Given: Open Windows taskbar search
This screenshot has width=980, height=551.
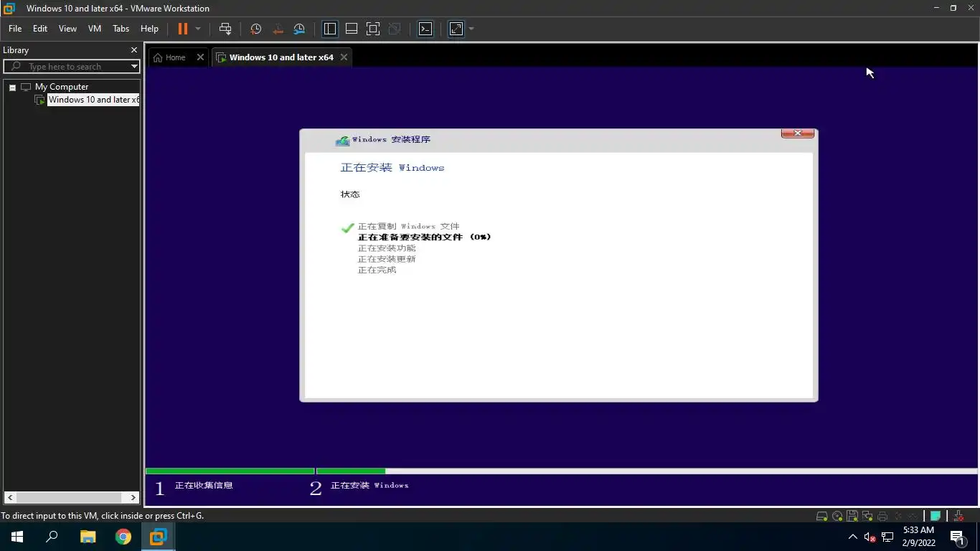Looking at the screenshot, I should click(x=52, y=537).
